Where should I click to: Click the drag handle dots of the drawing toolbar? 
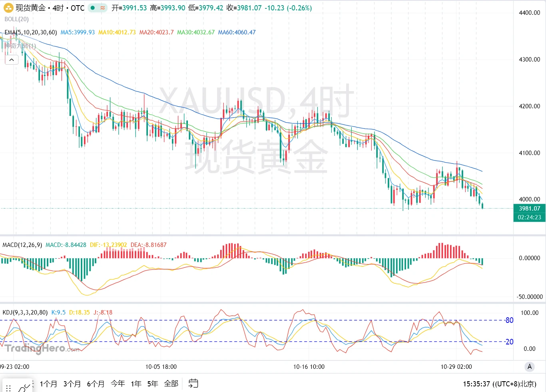point(8,388)
